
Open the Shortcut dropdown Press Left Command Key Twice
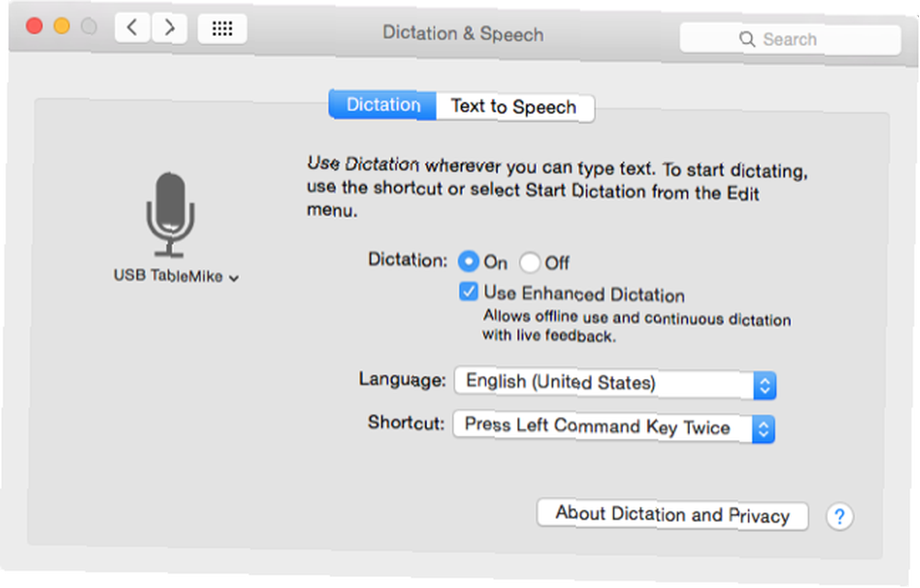614,427
